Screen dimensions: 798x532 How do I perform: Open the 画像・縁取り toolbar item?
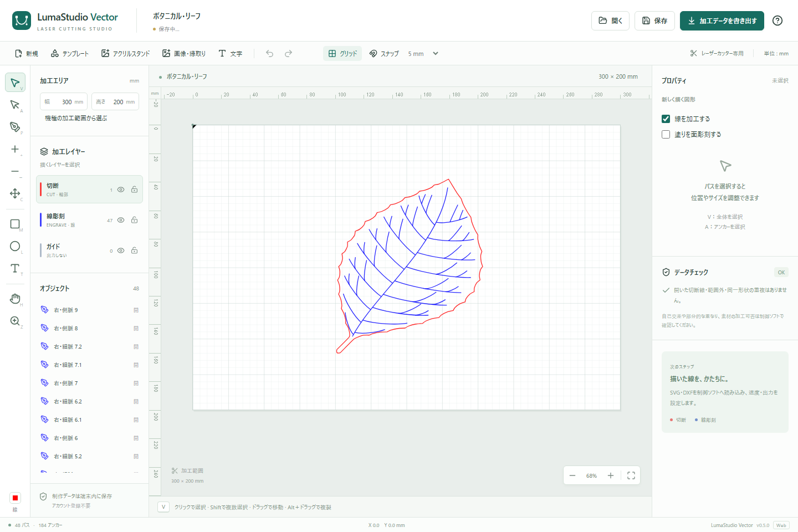[x=184, y=54]
